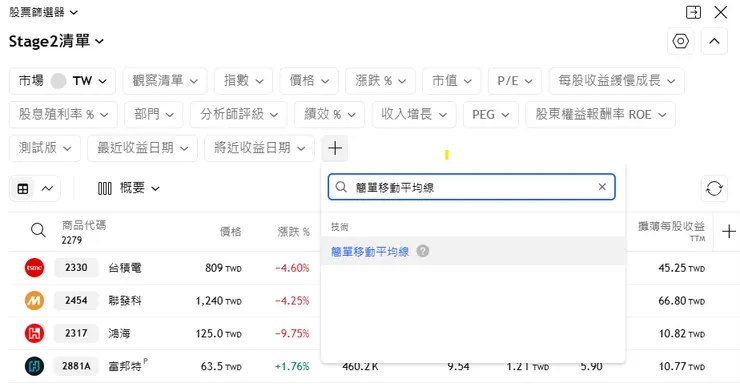The image size is (740, 384).
Task: Open the Stage2清單 screen dropdown
Action: (x=56, y=42)
